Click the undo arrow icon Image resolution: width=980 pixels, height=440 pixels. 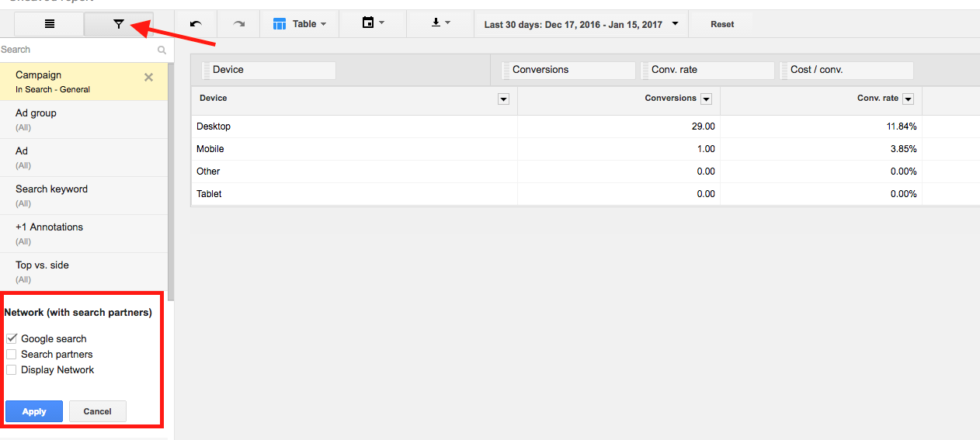[196, 24]
